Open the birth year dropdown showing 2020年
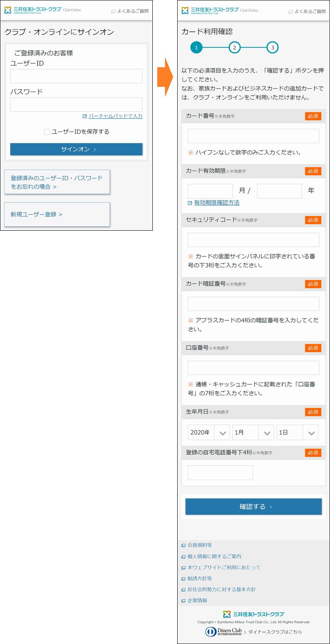 coord(208,432)
